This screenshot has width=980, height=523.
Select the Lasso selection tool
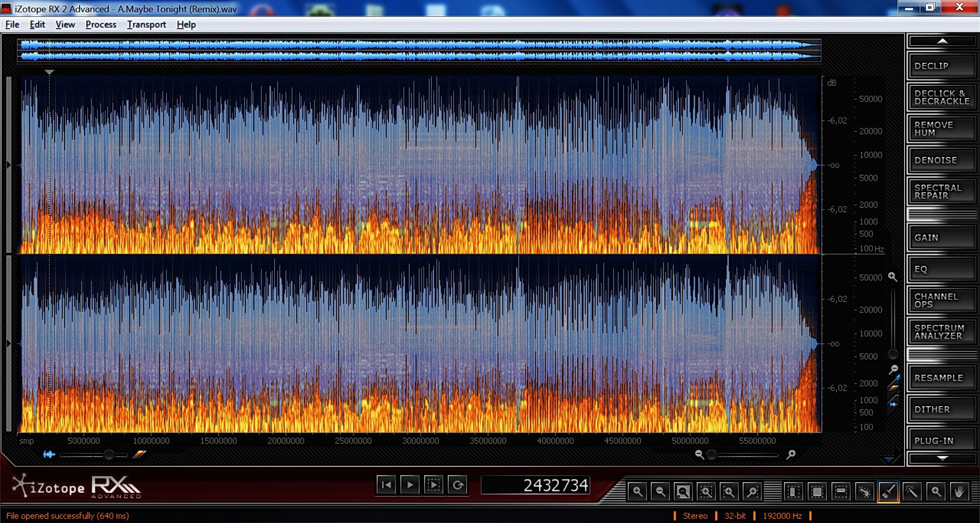point(864,492)
